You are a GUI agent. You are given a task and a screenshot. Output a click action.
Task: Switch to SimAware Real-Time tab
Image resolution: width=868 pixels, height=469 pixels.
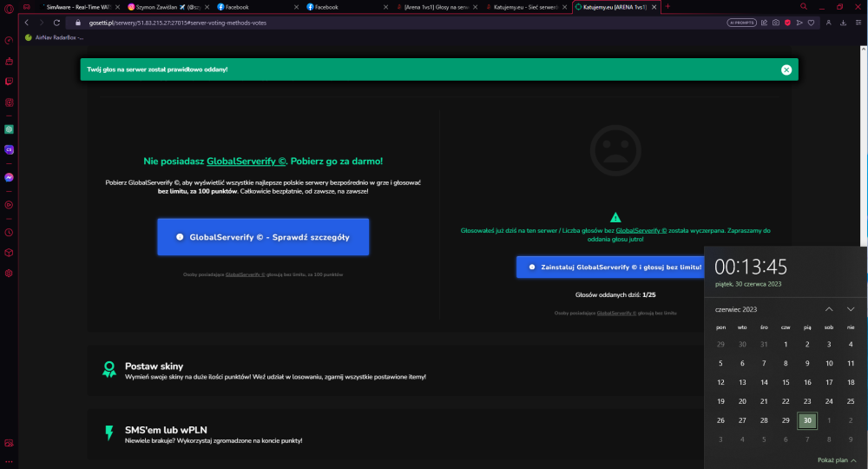click(x=79, y=7)
